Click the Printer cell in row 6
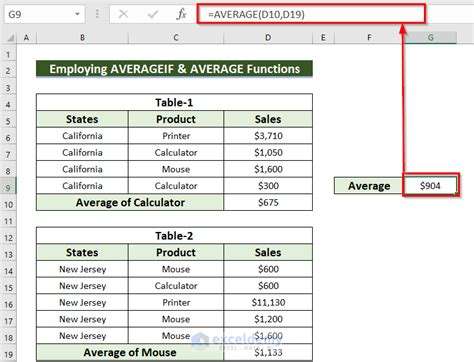This screenshot has width=474, height=362. point(176,136)
